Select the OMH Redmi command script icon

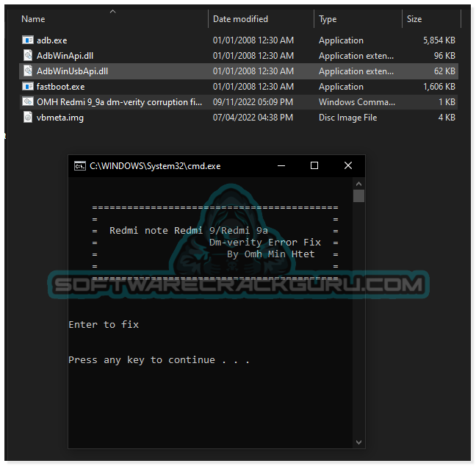28,101
